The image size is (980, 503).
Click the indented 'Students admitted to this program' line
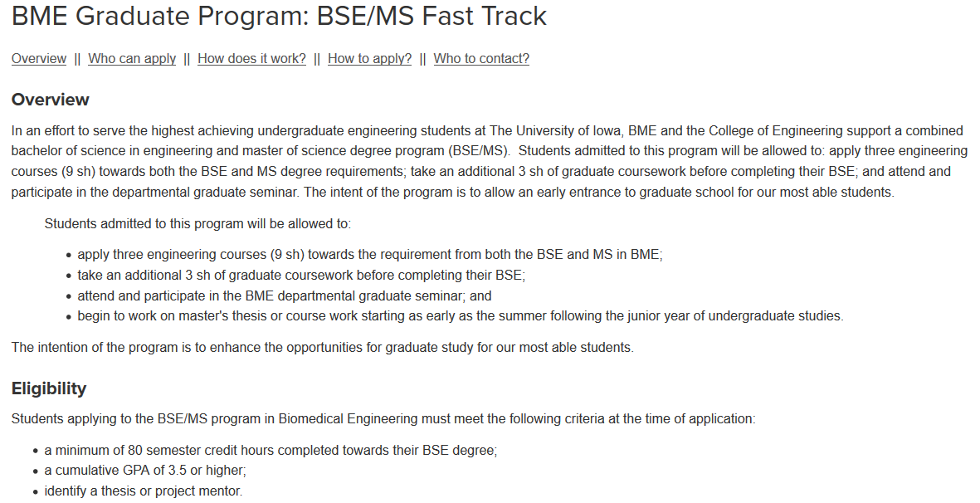197,224
